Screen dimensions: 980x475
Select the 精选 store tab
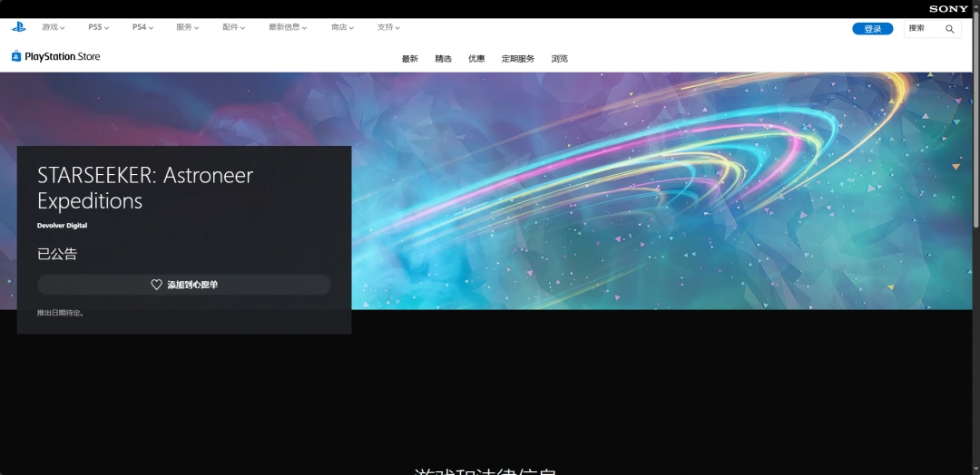[x=443, y=59]
